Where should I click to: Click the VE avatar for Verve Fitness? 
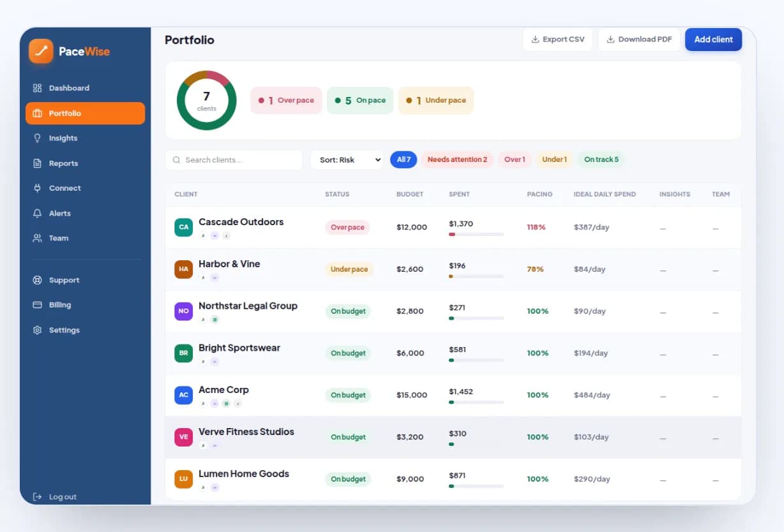(x=184, y=437)
